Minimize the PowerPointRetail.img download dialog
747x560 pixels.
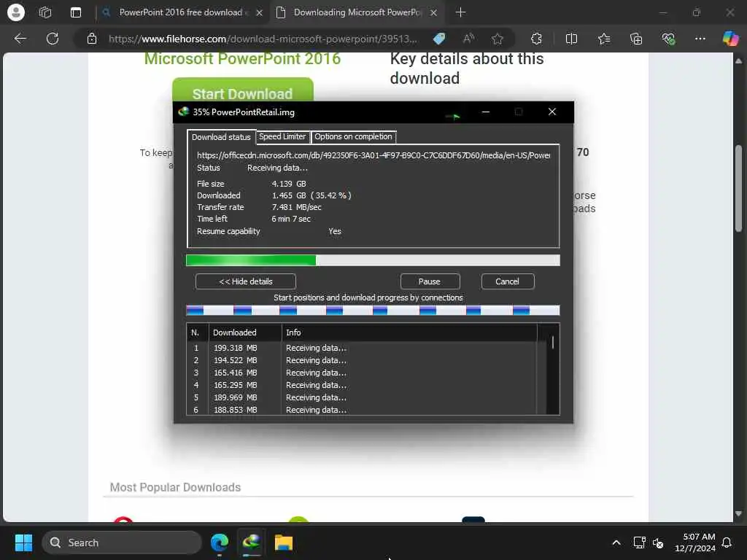pyautogui.click(x=485, y=112)
